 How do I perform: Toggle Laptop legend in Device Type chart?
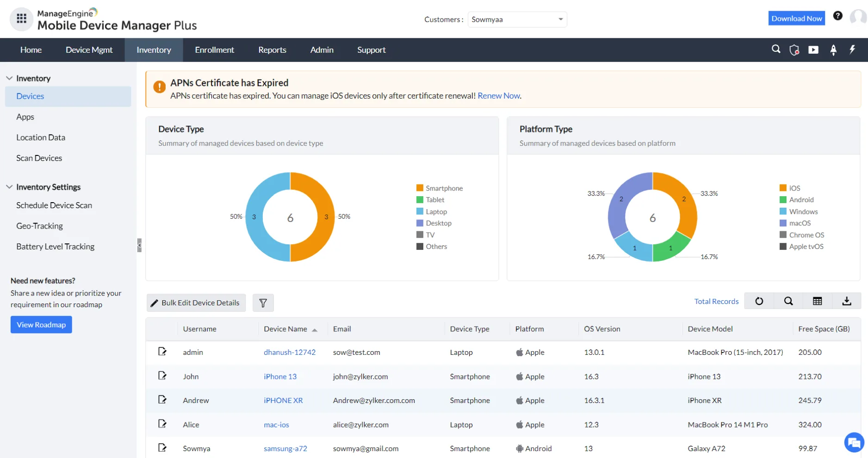[x=431, y=212]
